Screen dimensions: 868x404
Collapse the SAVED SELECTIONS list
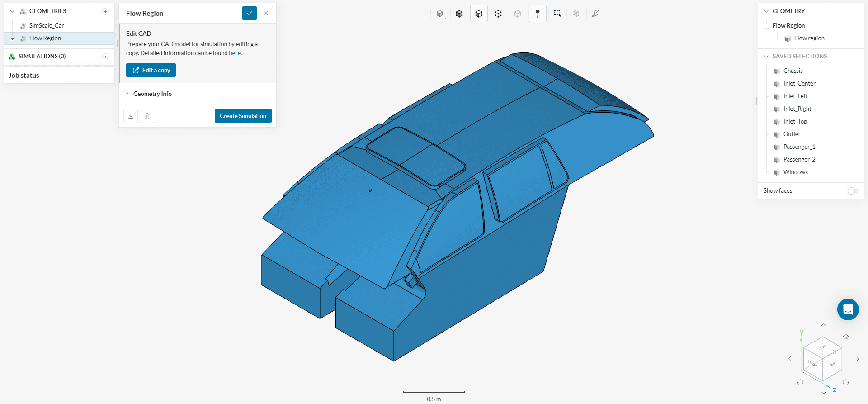[x=766, y=56]
